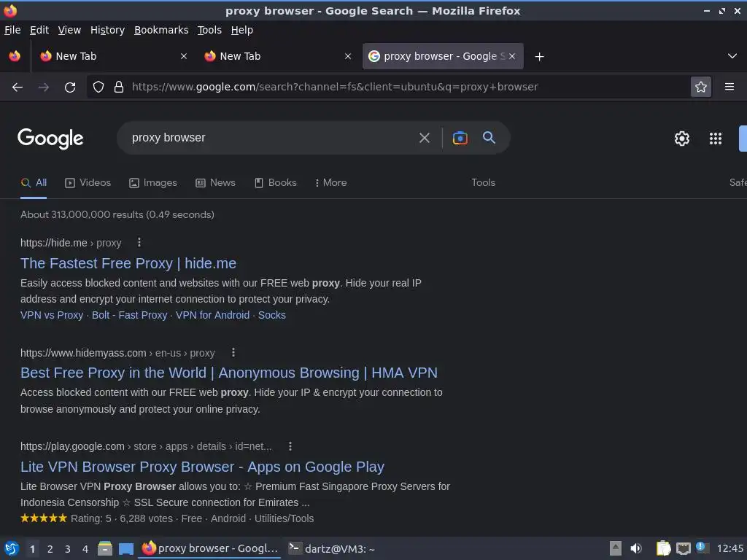Go to Google homepage via logo
Screen dimensions: 747x560
pyautogui.click(x=50, y=139)
